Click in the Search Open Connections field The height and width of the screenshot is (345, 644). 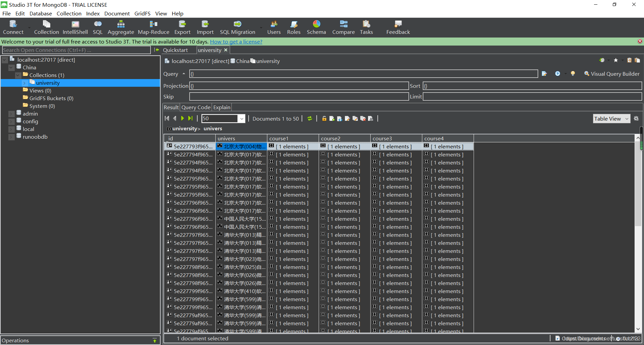[76, 50]
